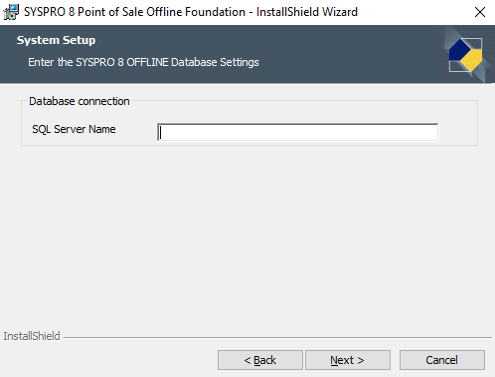Cancel the installation wizard
This screenshot has height=377, width=495.
pyautogui.click(x=442, y=360)
